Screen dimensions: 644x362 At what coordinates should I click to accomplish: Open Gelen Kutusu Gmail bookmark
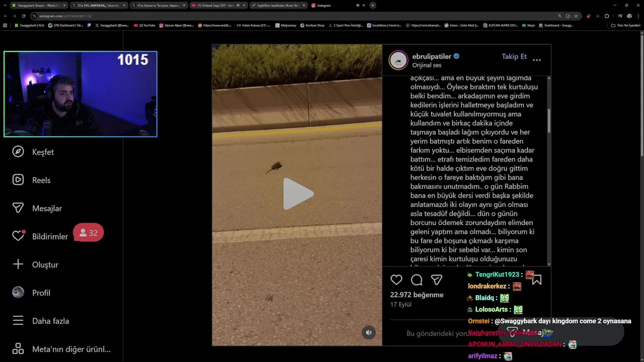point(253,25)
